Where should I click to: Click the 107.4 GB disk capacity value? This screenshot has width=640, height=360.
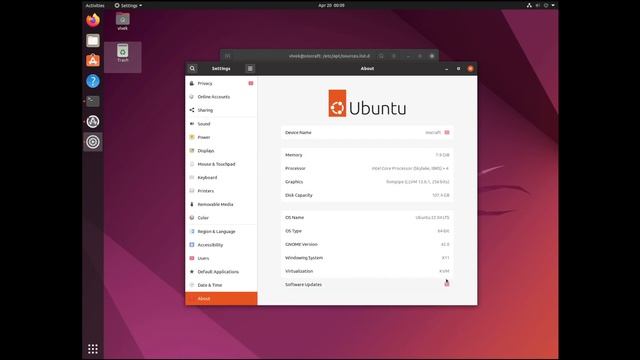point(441,196)
